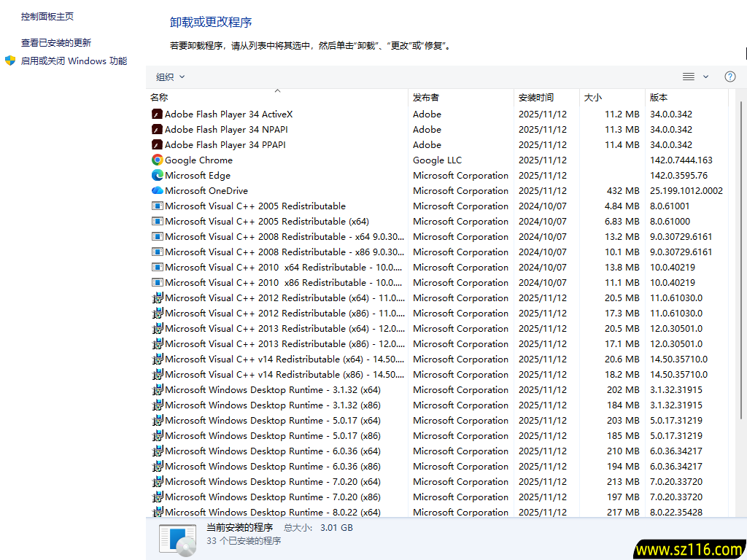This screenshot has height=560, width=747.
Task: Open 查看已安装的更新 link
Action: tap(56, 43)
